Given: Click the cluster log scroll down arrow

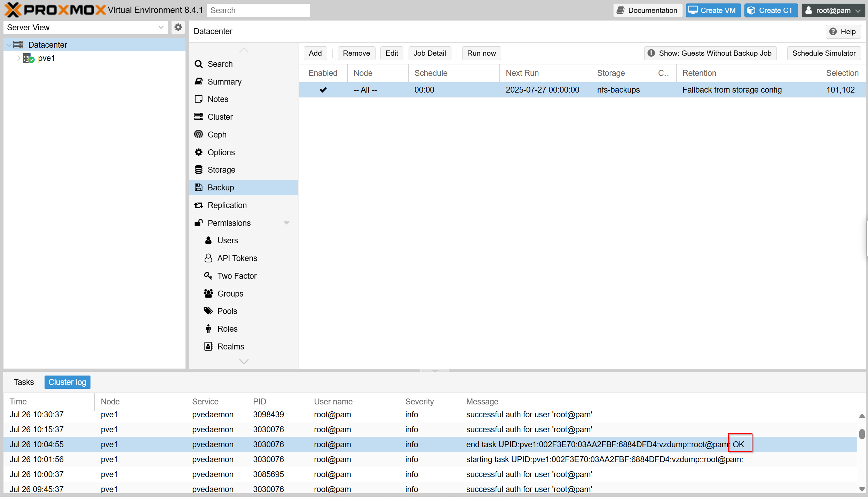Looking at the screenshot, I should pos(862,489).
